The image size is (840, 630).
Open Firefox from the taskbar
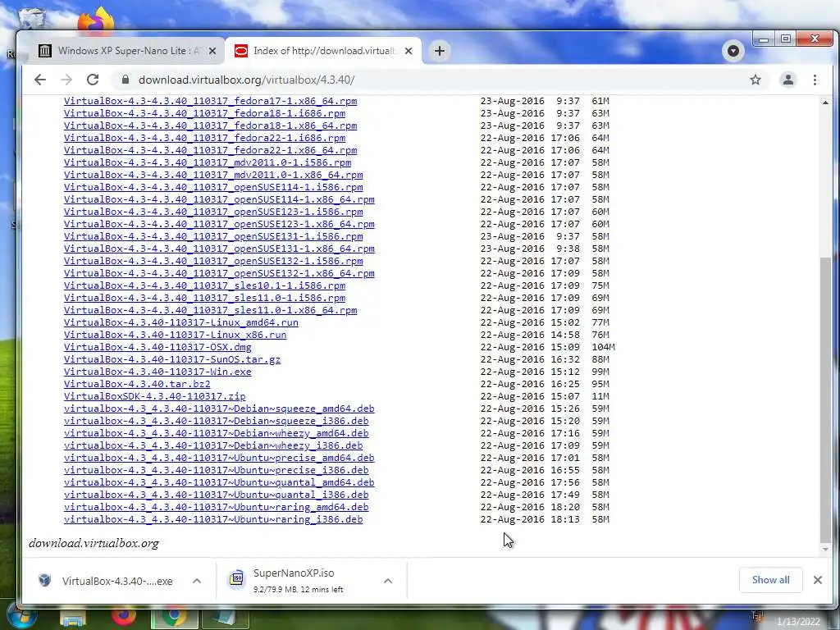123,617
